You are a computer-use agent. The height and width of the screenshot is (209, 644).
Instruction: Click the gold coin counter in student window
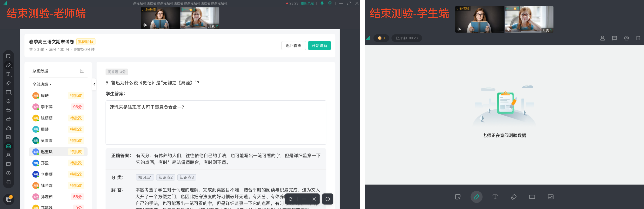tap(381, 38)
